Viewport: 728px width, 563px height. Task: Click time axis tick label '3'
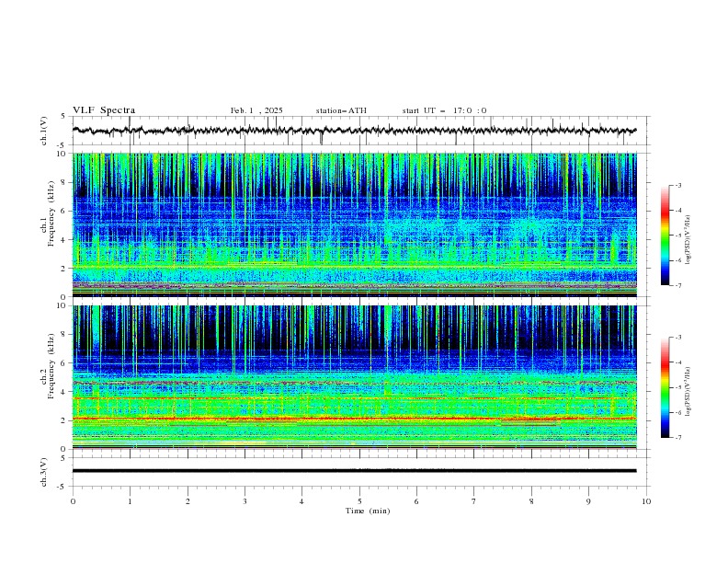[x=245, y=501]
